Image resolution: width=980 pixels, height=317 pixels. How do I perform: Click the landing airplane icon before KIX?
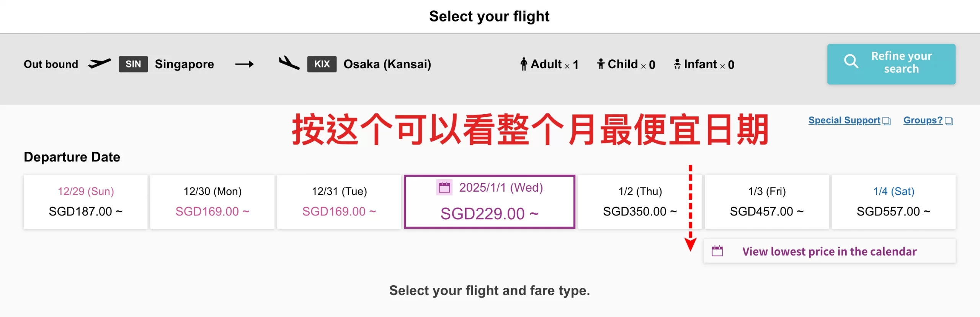289,63
